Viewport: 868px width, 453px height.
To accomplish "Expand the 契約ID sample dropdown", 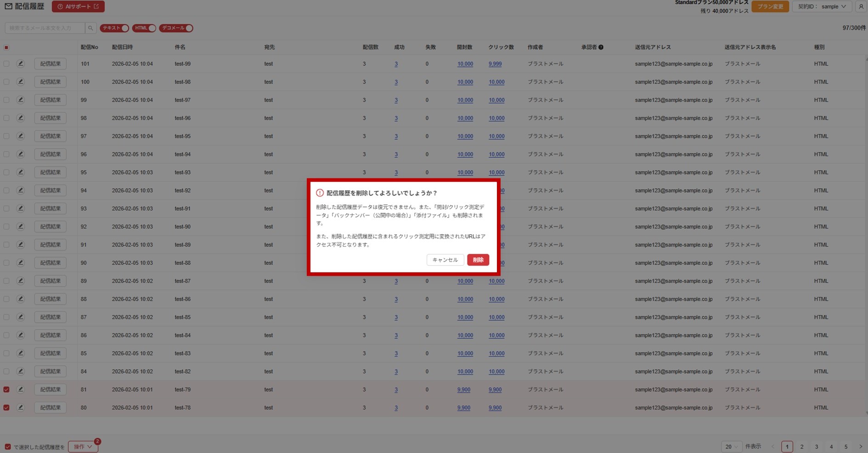I will click(822, 6).
